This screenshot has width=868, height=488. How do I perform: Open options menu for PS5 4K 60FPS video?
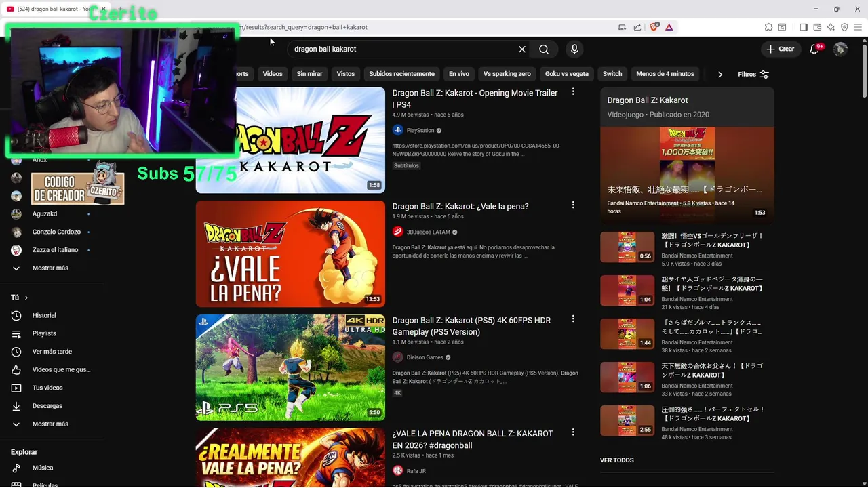click(x=573, y=319)
